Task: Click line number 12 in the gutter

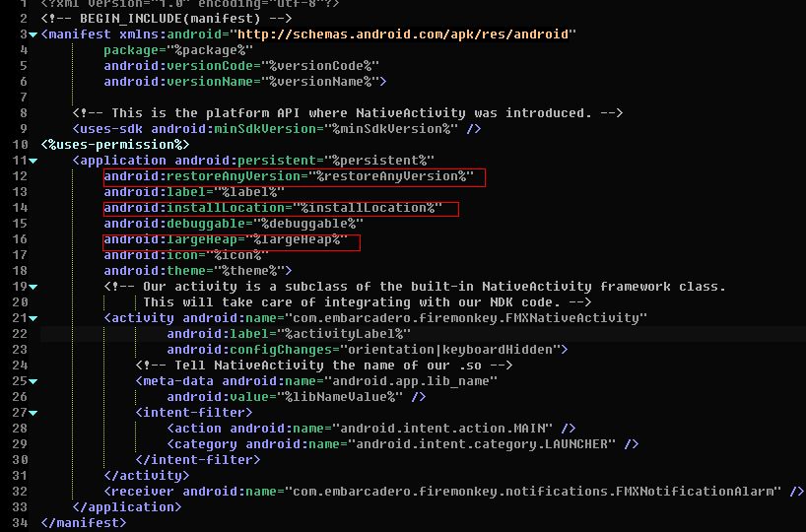Action: [21, 176]
